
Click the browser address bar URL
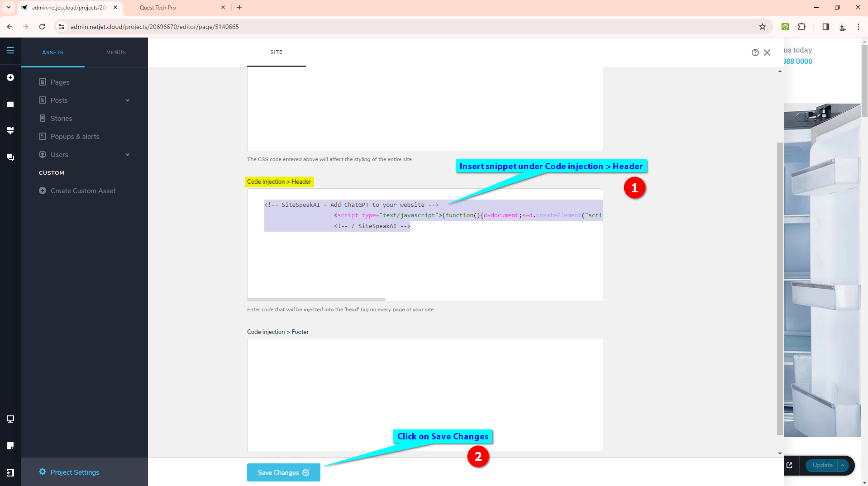point(155,27)
